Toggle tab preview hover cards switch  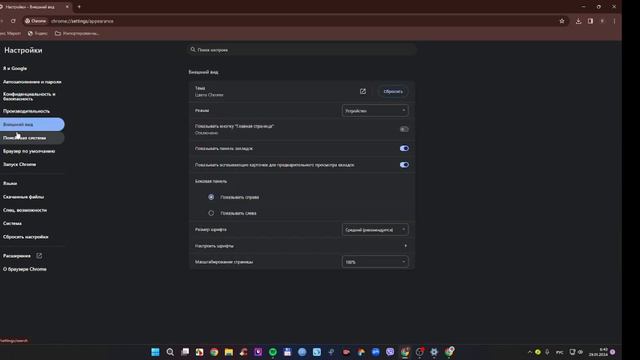pos(404,164)
